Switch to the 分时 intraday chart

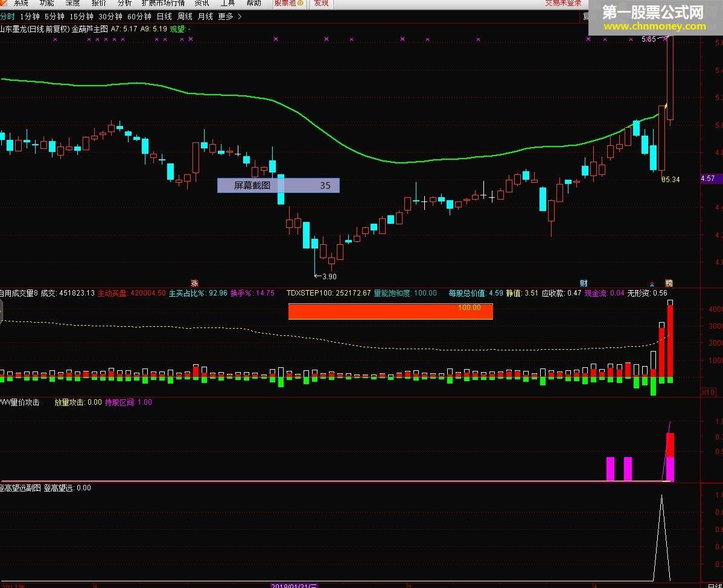7,17
